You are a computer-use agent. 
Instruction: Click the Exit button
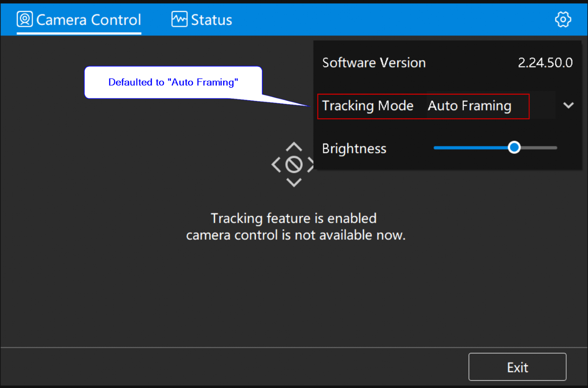click(x=517, y=367)
